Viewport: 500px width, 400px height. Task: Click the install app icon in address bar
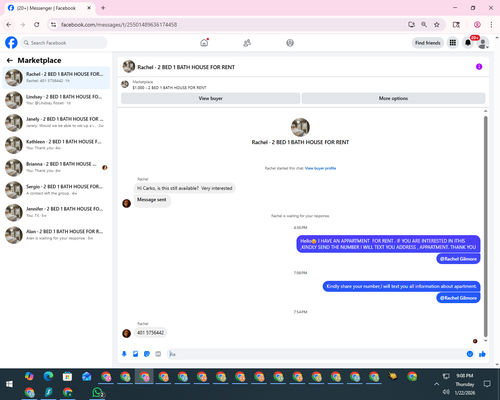tap(411, 24)
